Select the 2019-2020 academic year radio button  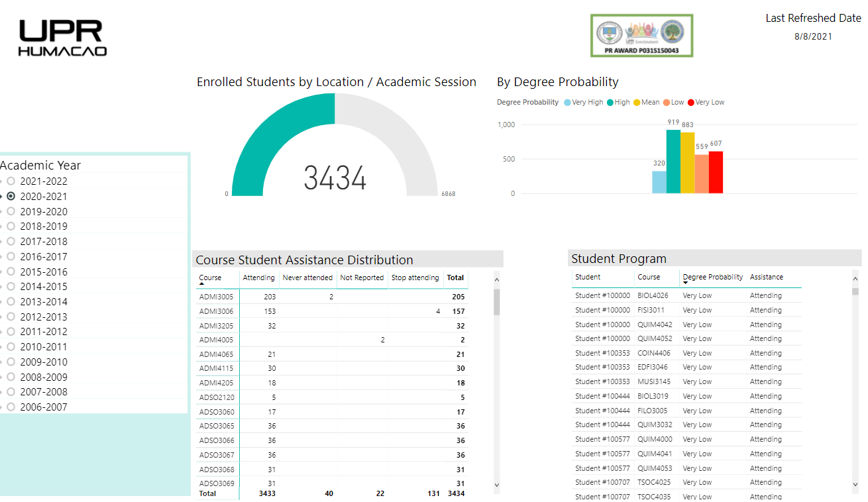pyautogui.click(x=11, y=212)
